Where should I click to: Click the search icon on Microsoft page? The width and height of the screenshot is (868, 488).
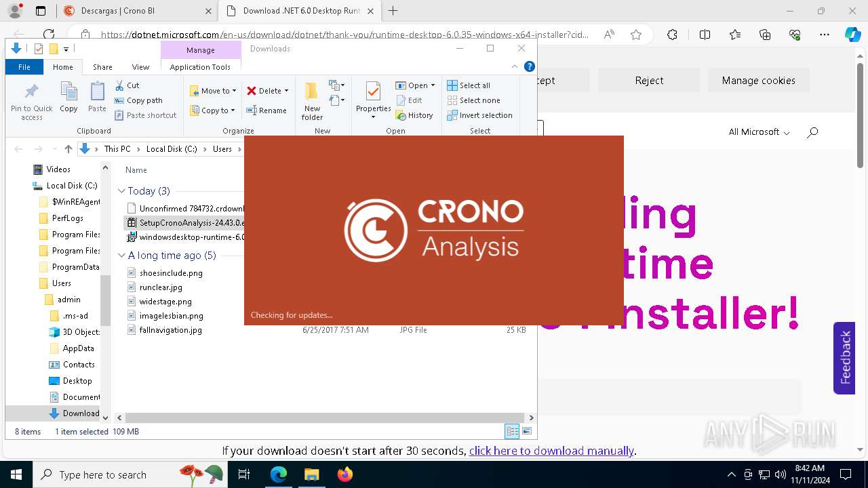812,132
